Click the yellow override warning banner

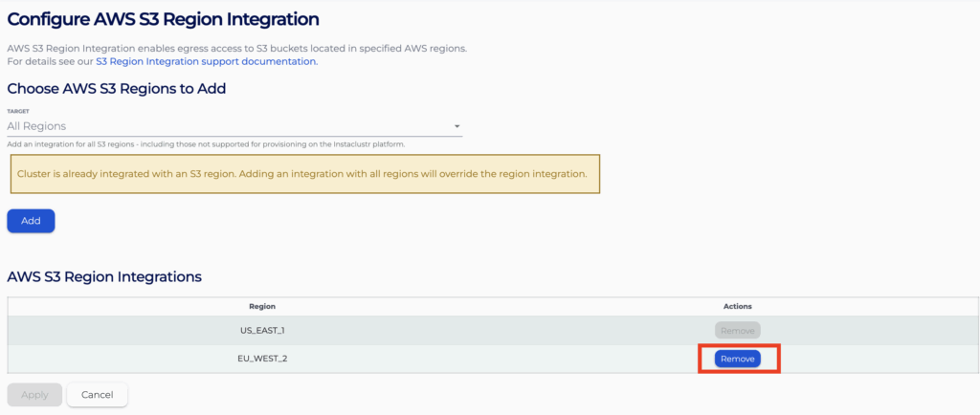(305, 173)
